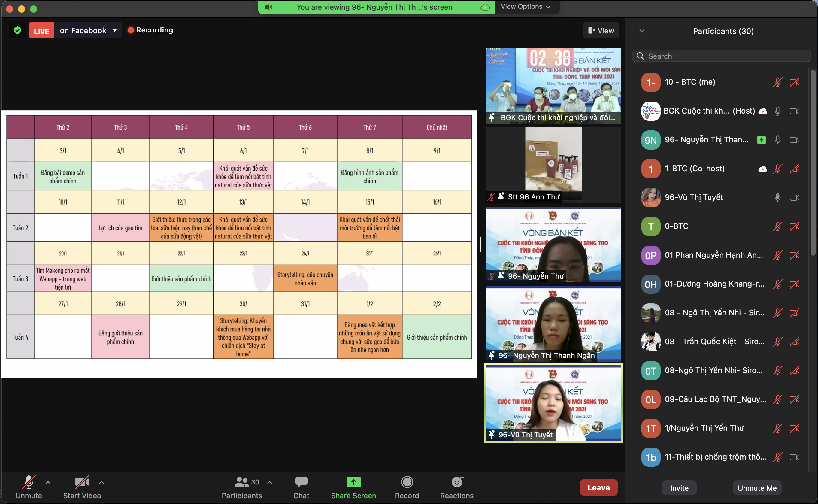The image size is (818, 504).
Task: Click camera icon for 11-Thiết bị chống trộm
Action: (x=795, y=457)
